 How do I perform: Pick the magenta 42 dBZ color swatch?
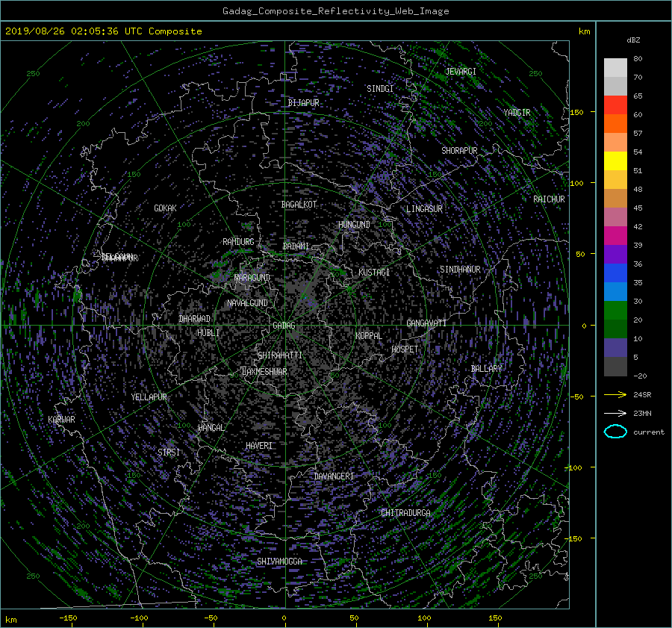(x=615, y=236)
